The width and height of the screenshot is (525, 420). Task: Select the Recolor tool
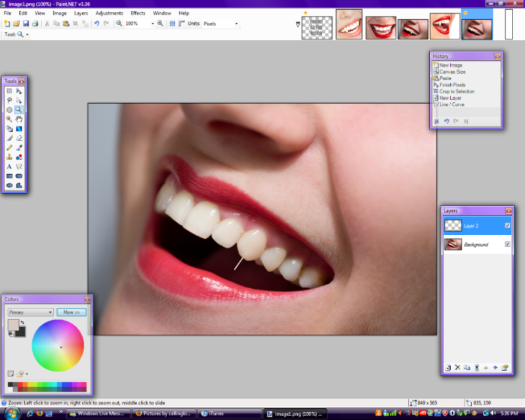19,157
